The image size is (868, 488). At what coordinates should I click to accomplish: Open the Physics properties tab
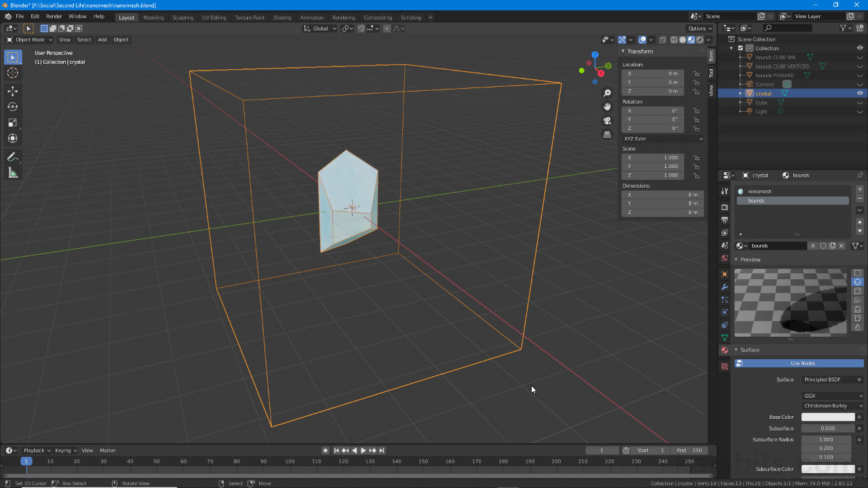click(724, 312)
